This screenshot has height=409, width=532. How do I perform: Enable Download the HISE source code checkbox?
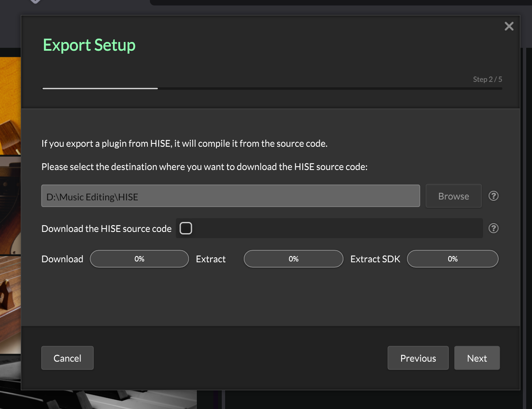point(186,228)
